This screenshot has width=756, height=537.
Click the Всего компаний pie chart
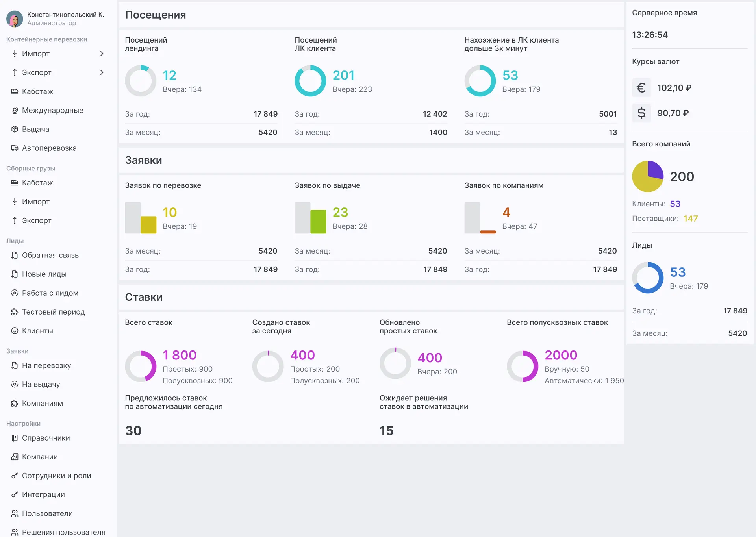[x=648, y=176]
